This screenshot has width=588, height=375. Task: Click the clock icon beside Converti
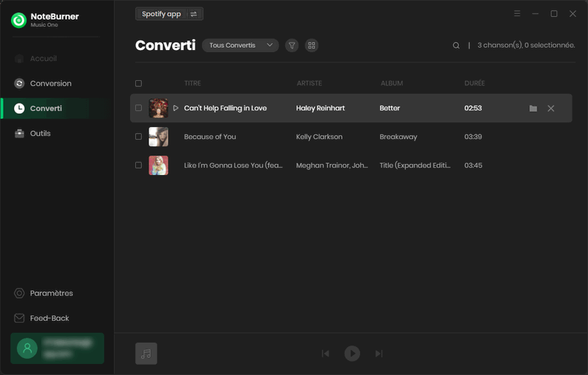pos(19,108)
